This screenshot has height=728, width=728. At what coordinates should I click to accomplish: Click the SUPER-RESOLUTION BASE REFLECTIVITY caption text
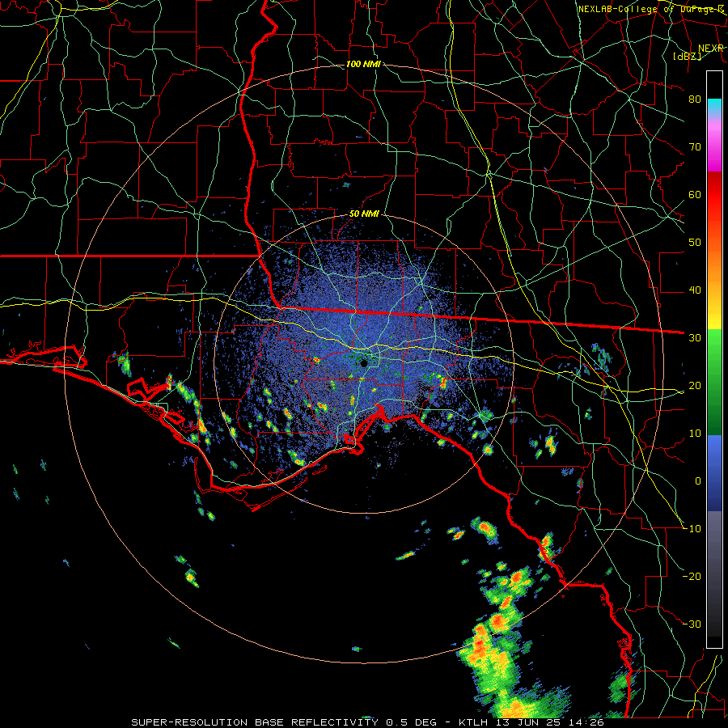(255, 722)
